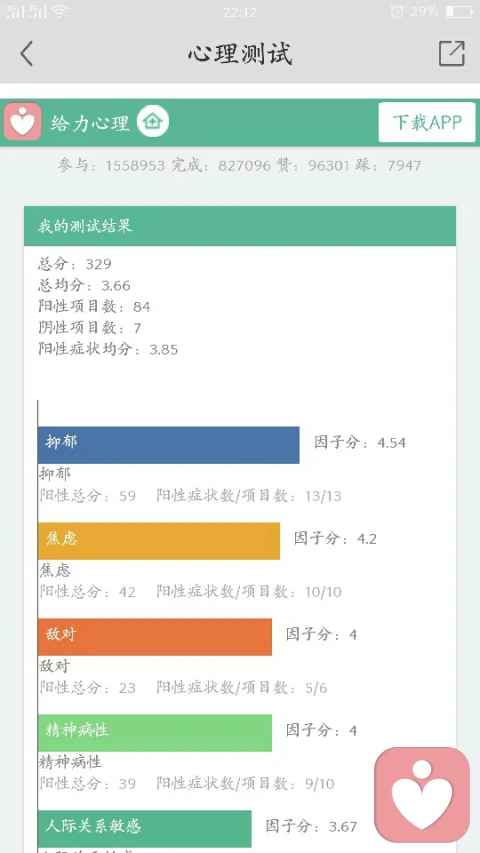Tap the 心理测试 page title
480x853 pixels.
pos(240,54)
